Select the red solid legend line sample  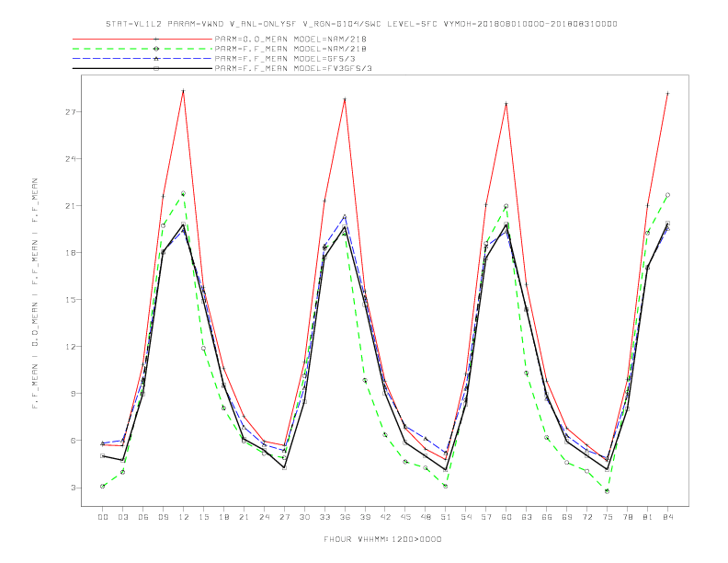pos(142,39)
